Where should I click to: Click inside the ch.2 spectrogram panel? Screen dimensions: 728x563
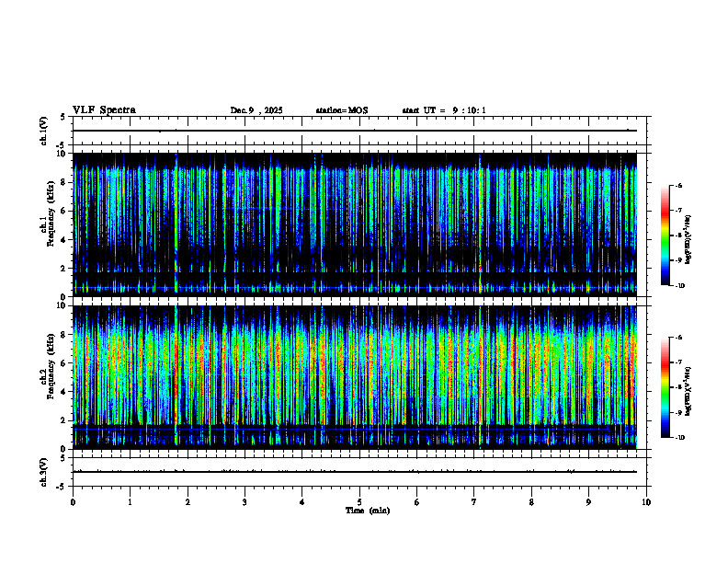pos(355,377)
